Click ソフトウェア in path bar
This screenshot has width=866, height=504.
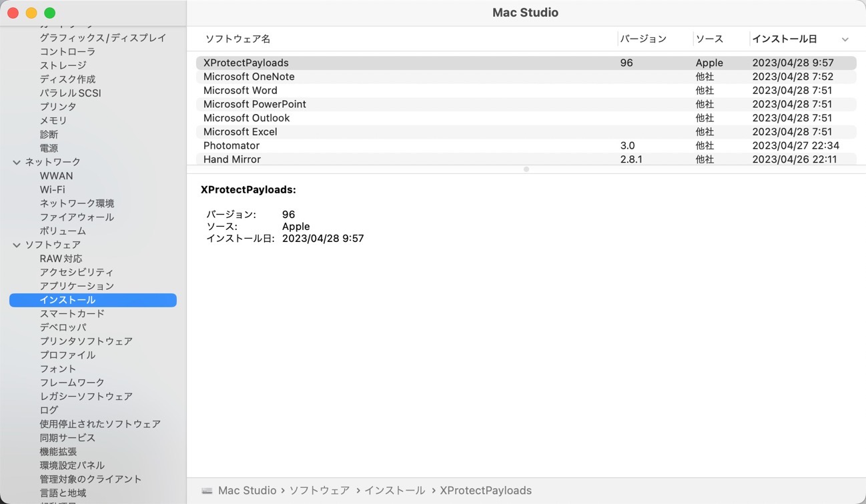[319, 491]
